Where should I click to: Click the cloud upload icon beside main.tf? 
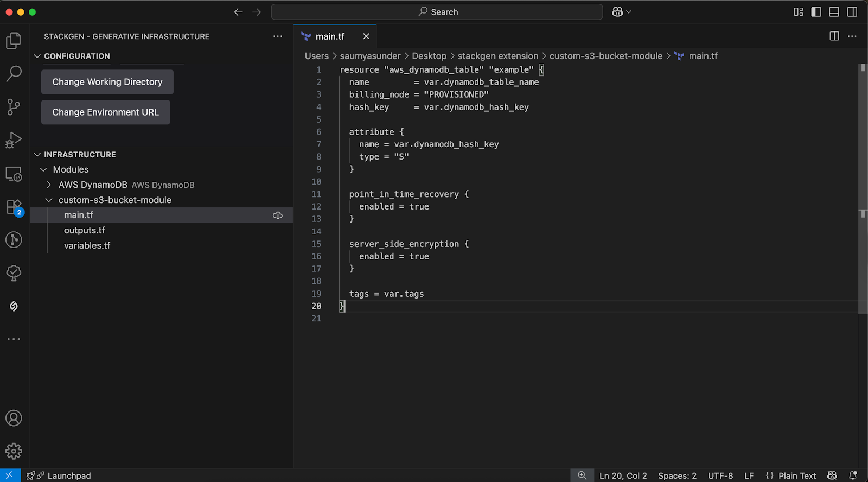point(278,215)
